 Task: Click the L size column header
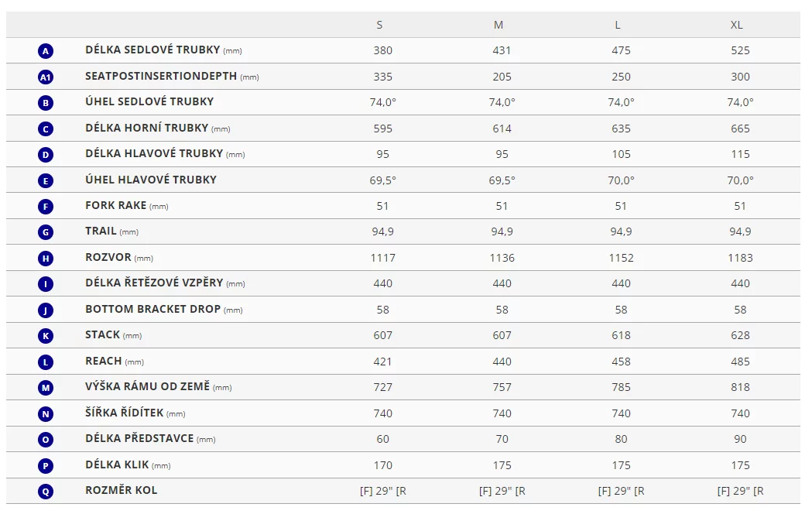click(x=617, y=25)
